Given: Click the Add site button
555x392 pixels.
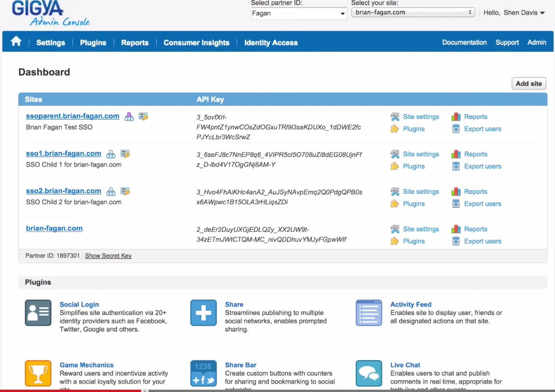Looking at the screenshot, I should [x=528, y=83].
